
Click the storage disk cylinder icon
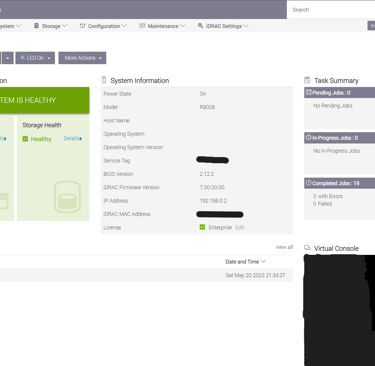pyautogui.click(x=67, y=197)
